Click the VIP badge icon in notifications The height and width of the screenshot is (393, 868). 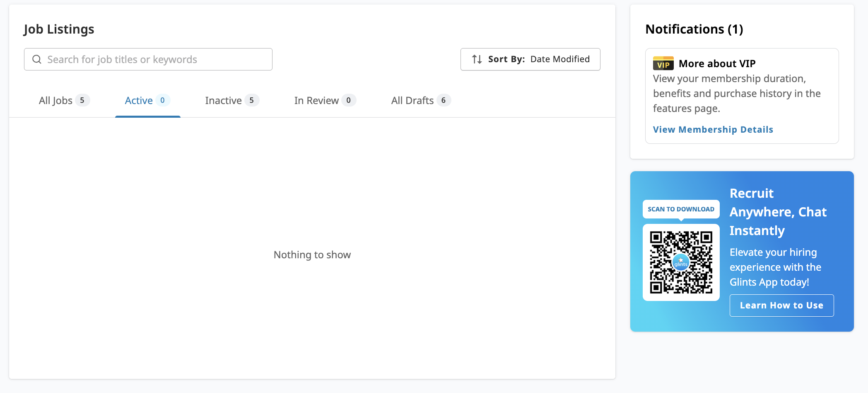[x=663, y=63]
